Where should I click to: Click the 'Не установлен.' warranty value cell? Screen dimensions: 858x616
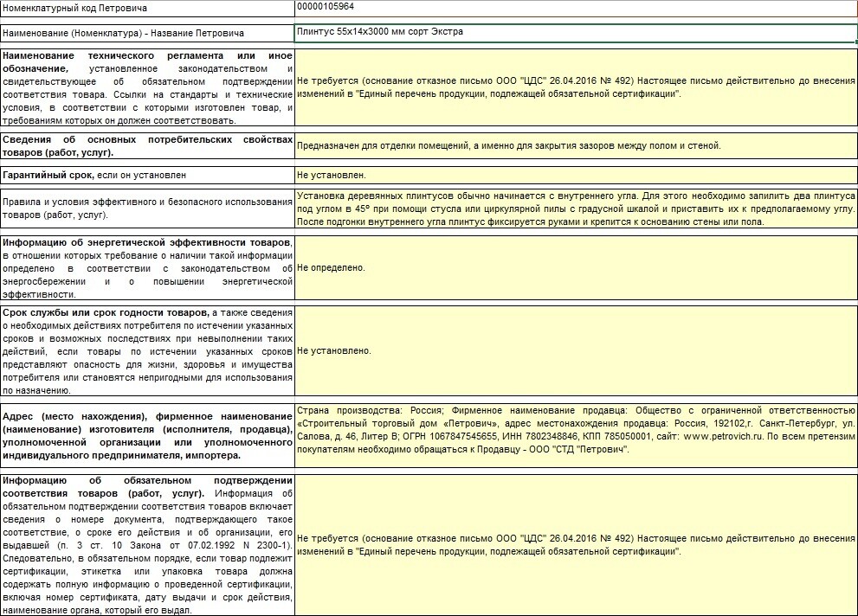click(576, 175)
